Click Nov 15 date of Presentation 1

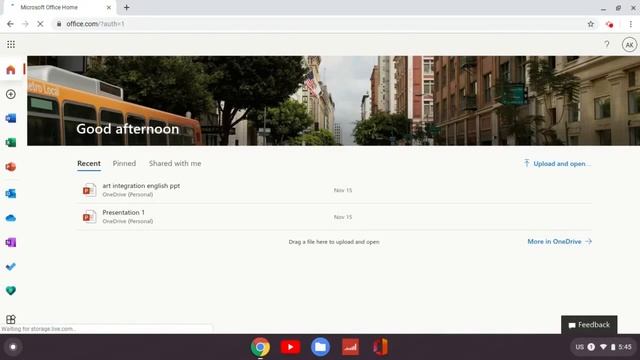343,217
